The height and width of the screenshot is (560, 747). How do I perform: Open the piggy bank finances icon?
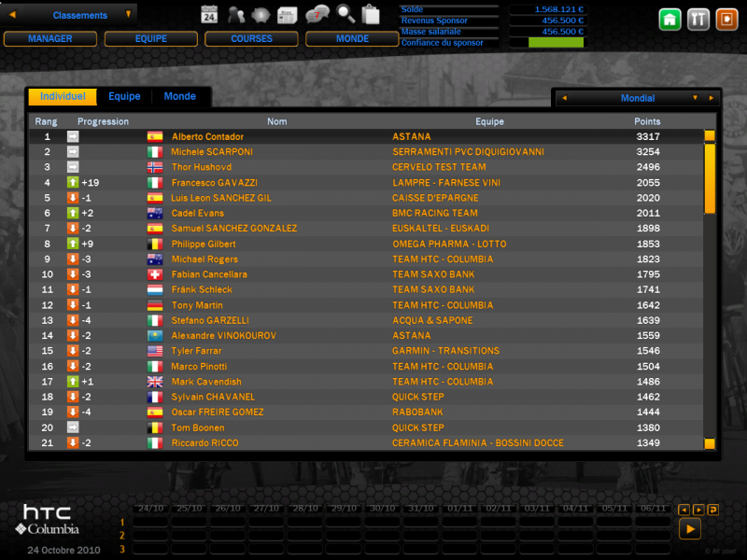[261, 15]
